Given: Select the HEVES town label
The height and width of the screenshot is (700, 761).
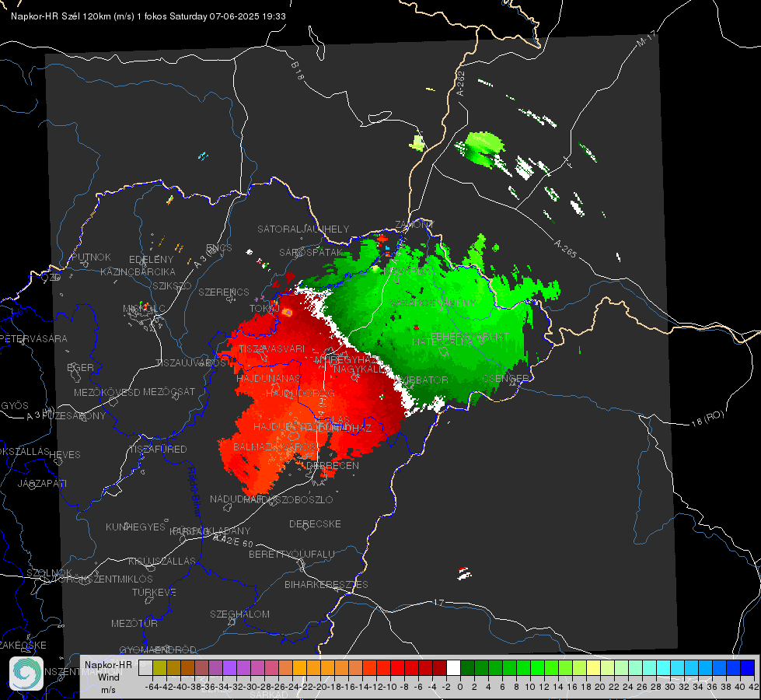Looking at the screenshot, I should tap(65, 455).
